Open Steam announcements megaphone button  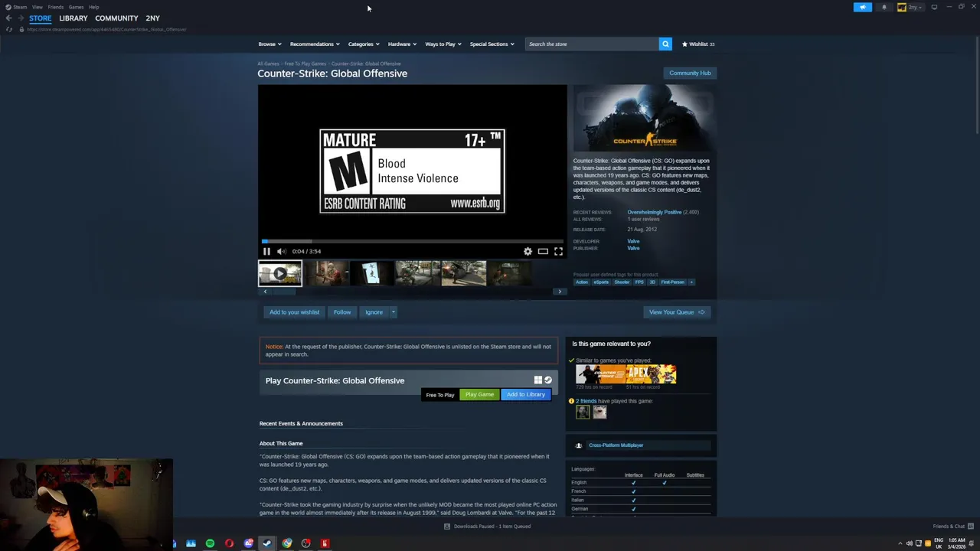pyautogui.click(x=862, y=7)
